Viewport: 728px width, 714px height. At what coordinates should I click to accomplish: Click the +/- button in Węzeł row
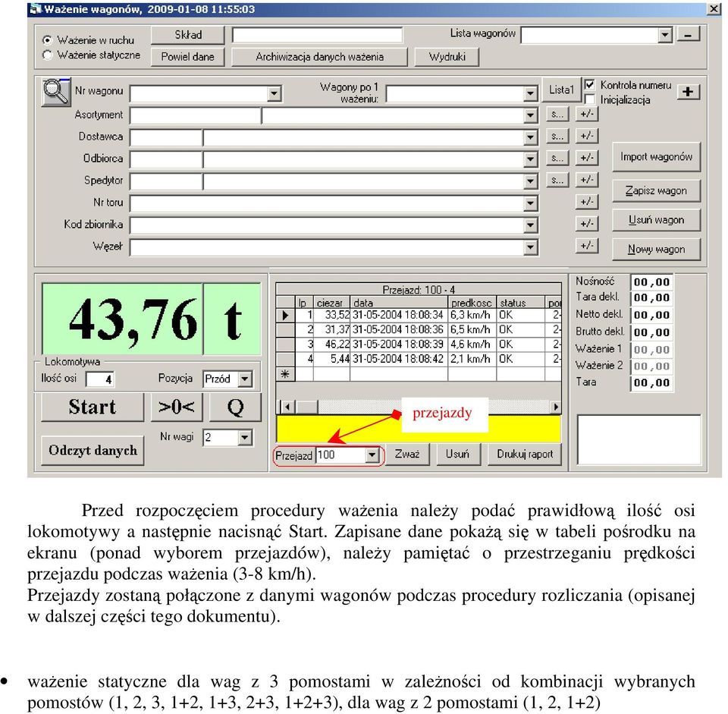click(x=586, y=245)
